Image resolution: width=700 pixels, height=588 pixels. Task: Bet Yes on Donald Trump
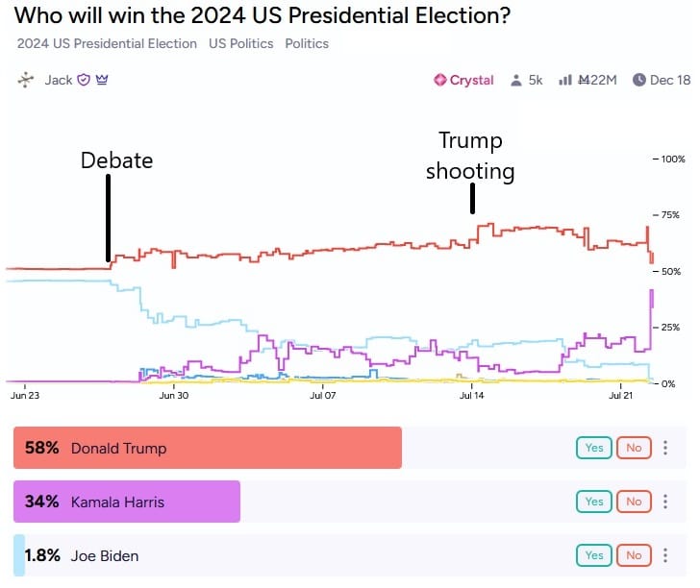click(594, 448)
